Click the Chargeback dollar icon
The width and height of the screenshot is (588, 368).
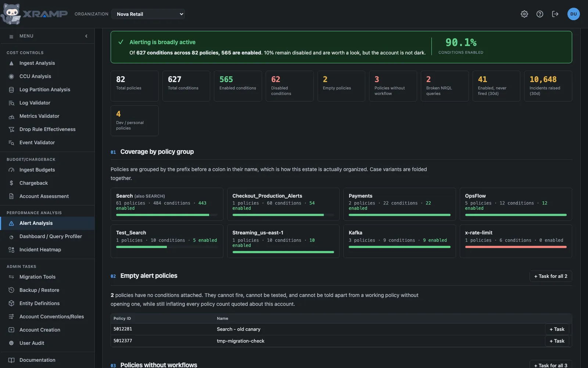[x=11, y=183]
